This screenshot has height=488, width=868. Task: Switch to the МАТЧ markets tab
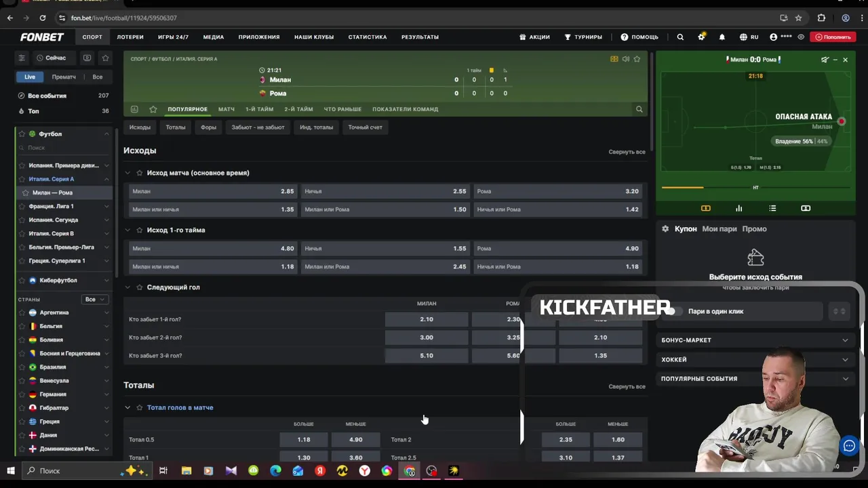pyautogui.click(x=226, y=109)
